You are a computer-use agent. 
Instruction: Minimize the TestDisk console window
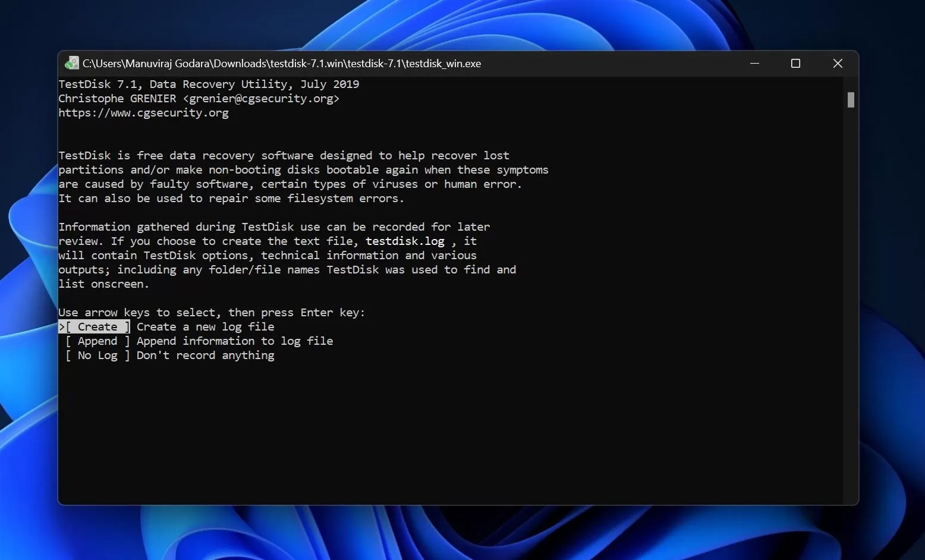click(755, 64)
